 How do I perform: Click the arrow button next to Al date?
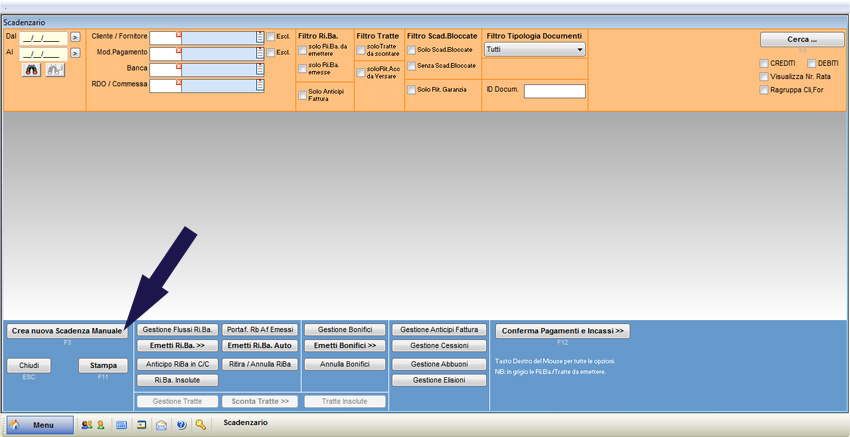point(75,54)
